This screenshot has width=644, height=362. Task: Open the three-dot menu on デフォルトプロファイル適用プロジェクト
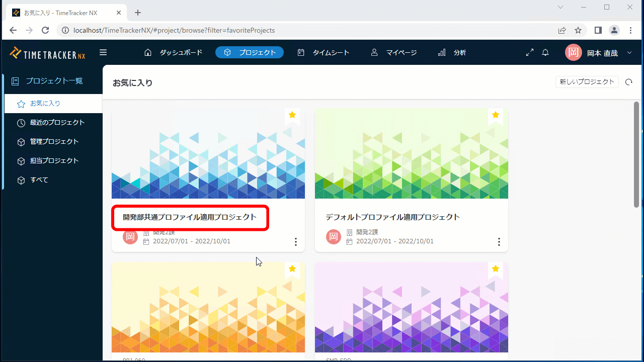499,242
